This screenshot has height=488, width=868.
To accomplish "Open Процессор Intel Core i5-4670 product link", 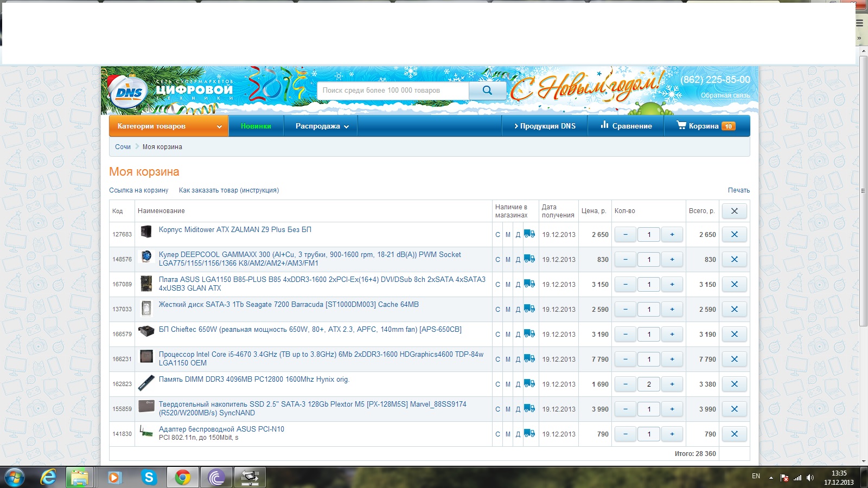I will pos(321,358).
